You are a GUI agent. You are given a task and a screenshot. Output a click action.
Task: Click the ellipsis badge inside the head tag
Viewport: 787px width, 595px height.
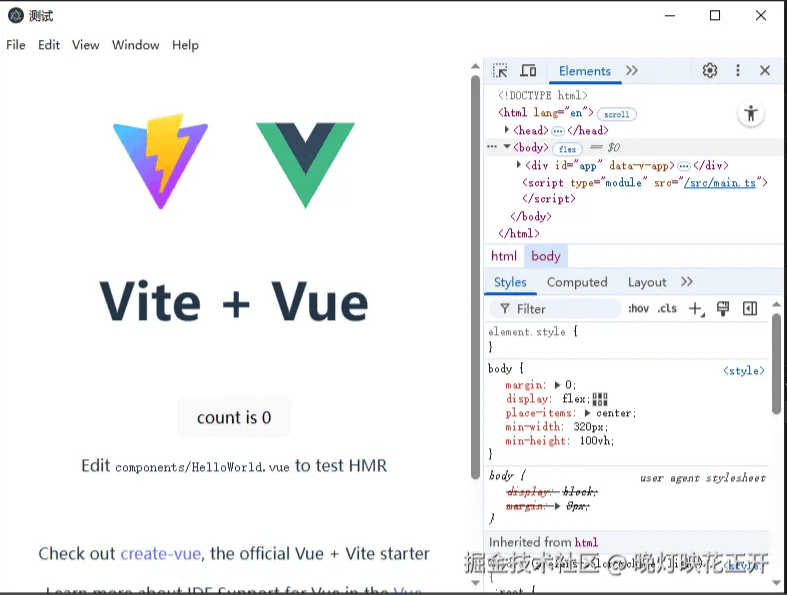click(x=558, y=131)
